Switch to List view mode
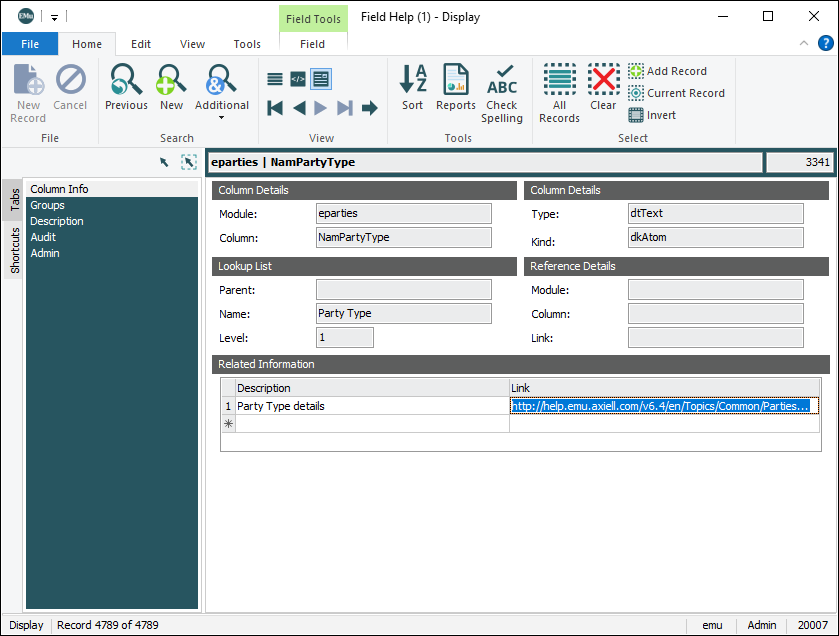839x636 pixels. click(276, 79)
